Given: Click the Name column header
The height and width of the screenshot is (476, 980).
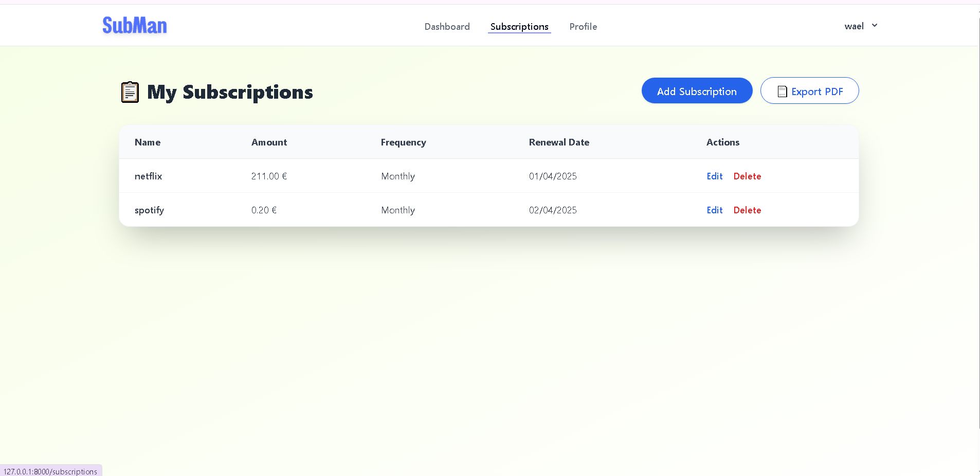Looking at the screenshot, I should pos(148,142).
